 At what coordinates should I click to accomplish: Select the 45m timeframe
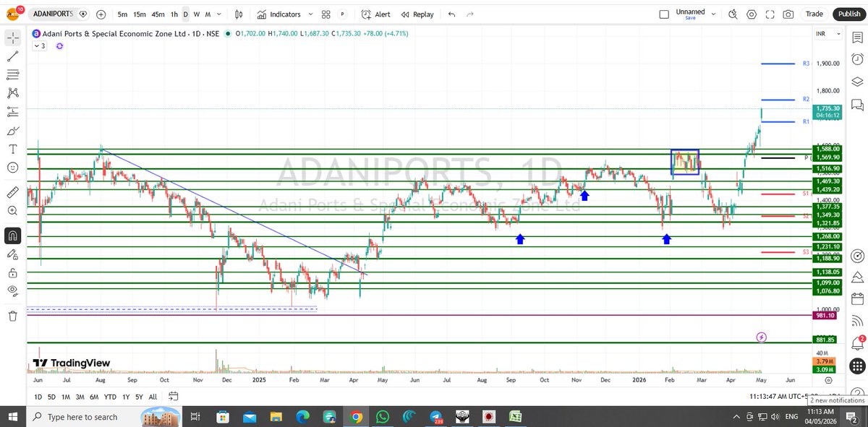158,14
